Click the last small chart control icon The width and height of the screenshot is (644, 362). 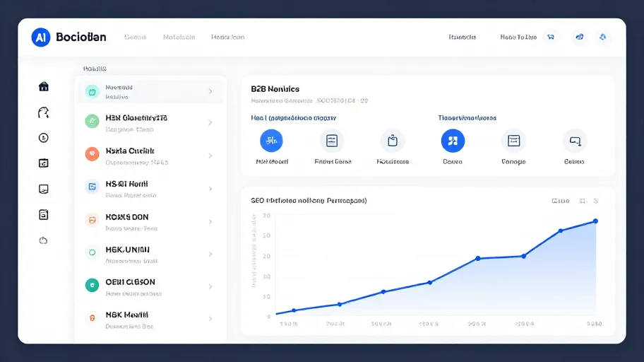point(596,201)
